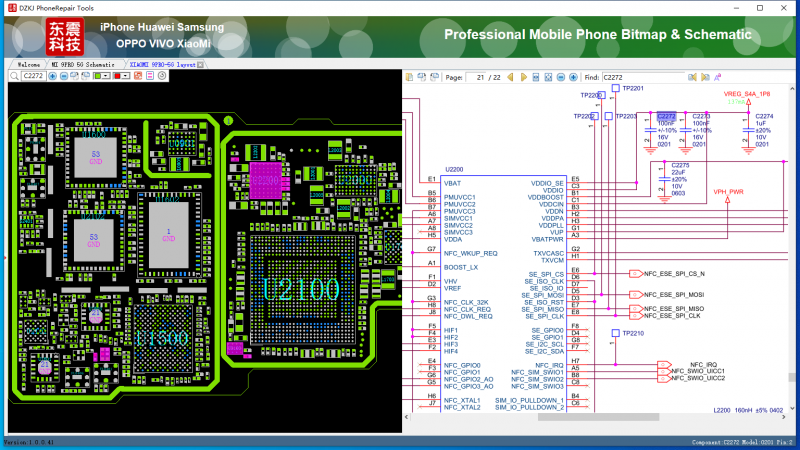This screenshot has width=800, height=450.
Task: Open the MI 9PRO 5G Schematic tab
Action: (84, 63)
